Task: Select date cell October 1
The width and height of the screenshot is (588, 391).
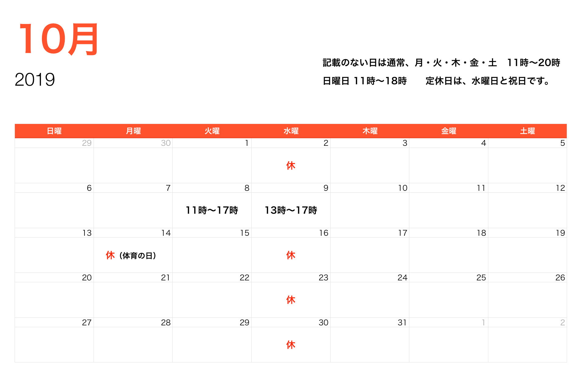Action: point(247,143)
